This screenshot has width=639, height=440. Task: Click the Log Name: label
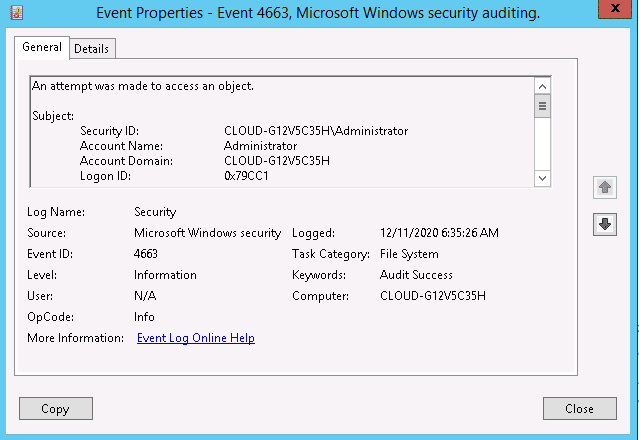coord(56,212)
